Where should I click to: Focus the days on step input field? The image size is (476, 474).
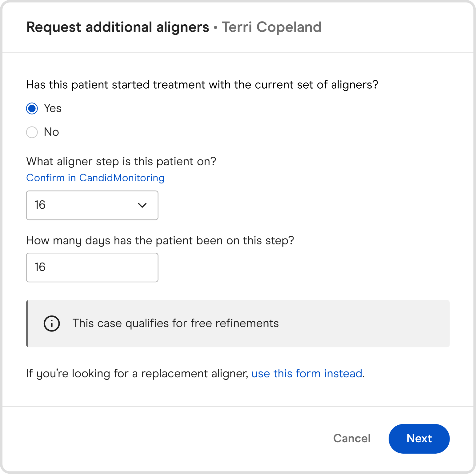point(92,267)
